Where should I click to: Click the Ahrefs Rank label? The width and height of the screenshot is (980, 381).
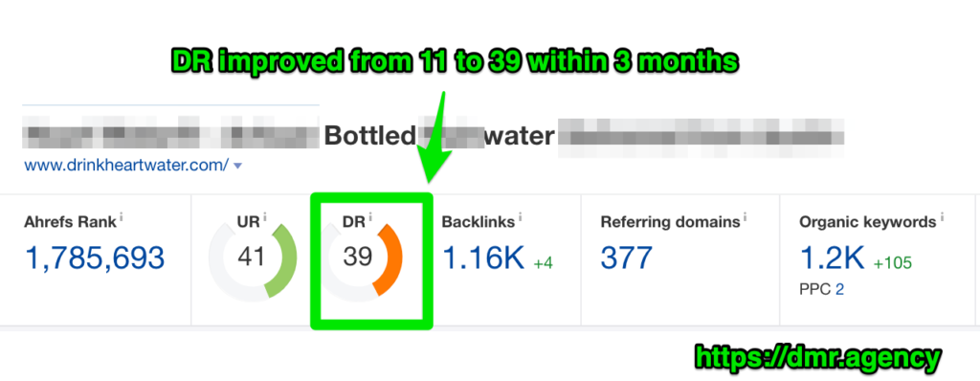pos(70,221)
